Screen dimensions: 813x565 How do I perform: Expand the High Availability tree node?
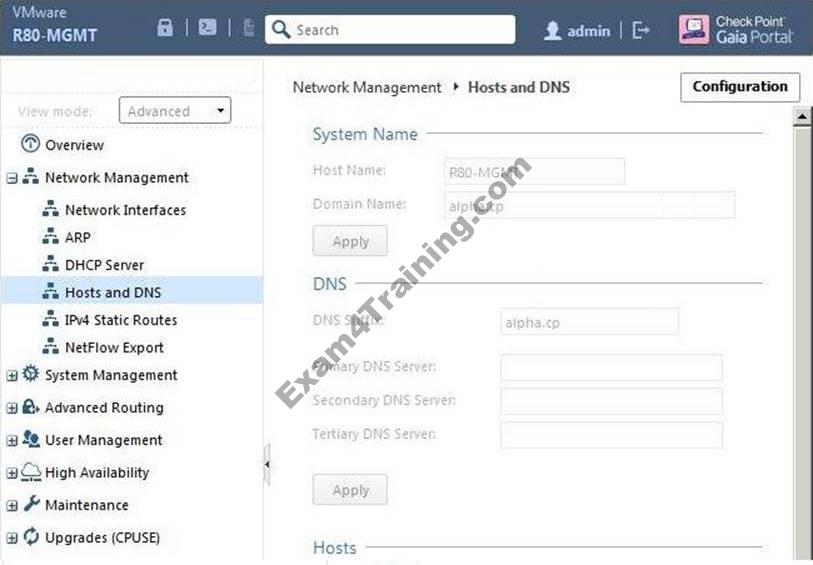12,473
